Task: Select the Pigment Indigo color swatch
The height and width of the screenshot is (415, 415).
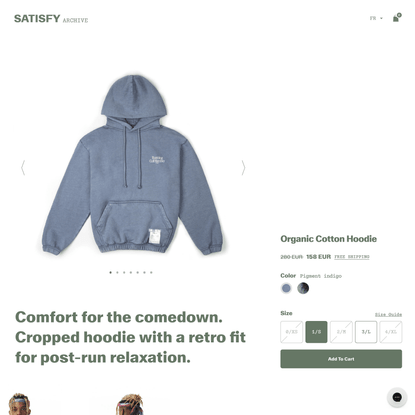Action: (x=286, y=288)
